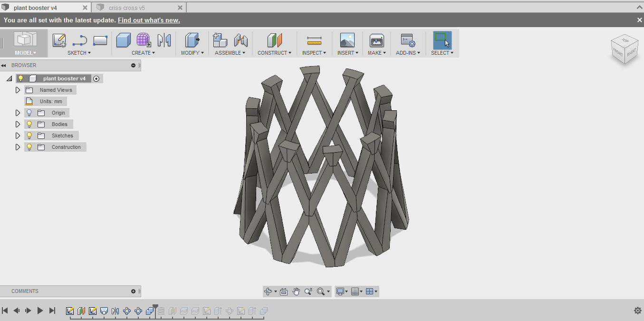The height and width of the screenshot is (321, 644).
Task: Click the Model workspace cube icon
Action: (x=25, y=40)
